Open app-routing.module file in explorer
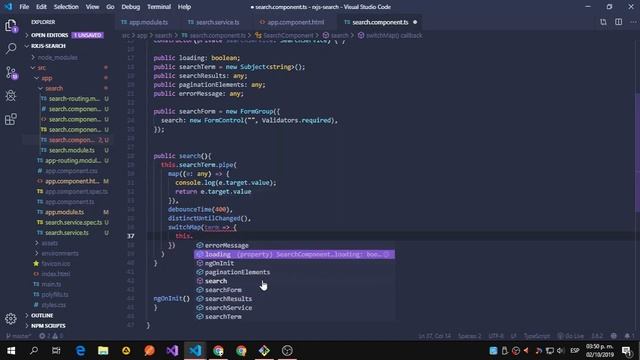 pos(73,160)
